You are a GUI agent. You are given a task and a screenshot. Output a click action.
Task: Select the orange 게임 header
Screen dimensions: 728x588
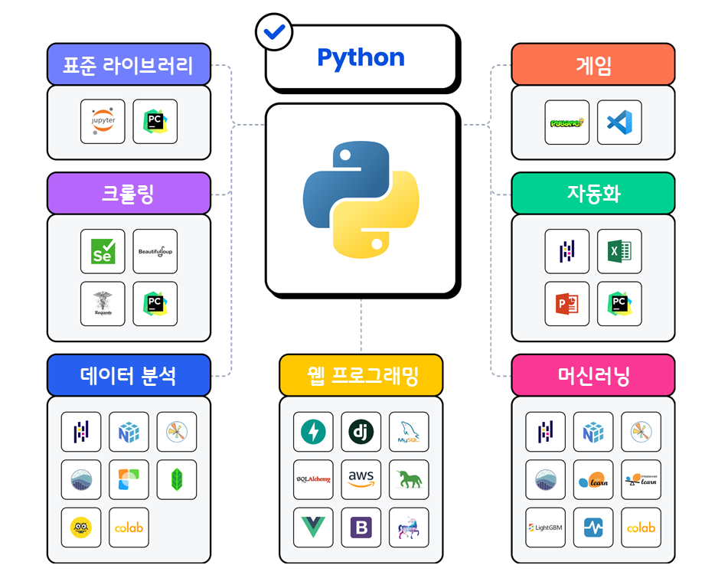click(x=593, y=64)
